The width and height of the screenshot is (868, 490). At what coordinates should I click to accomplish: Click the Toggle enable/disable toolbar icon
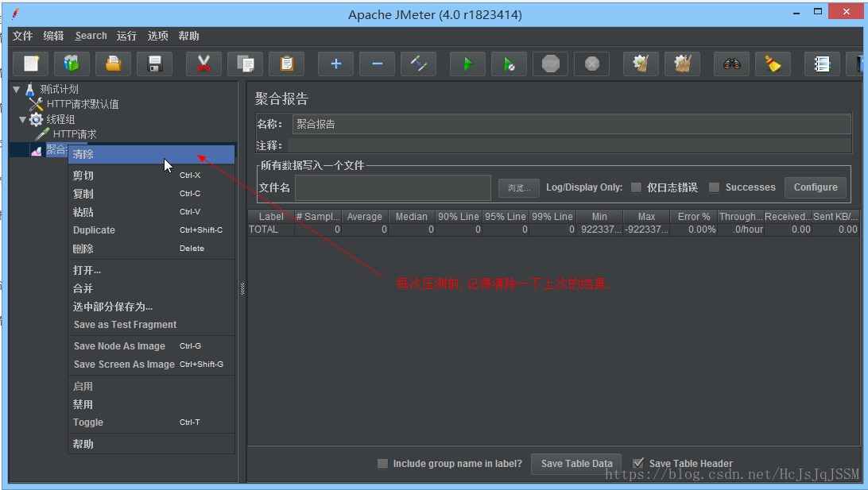pyautogui.click(x=418, y=64)
